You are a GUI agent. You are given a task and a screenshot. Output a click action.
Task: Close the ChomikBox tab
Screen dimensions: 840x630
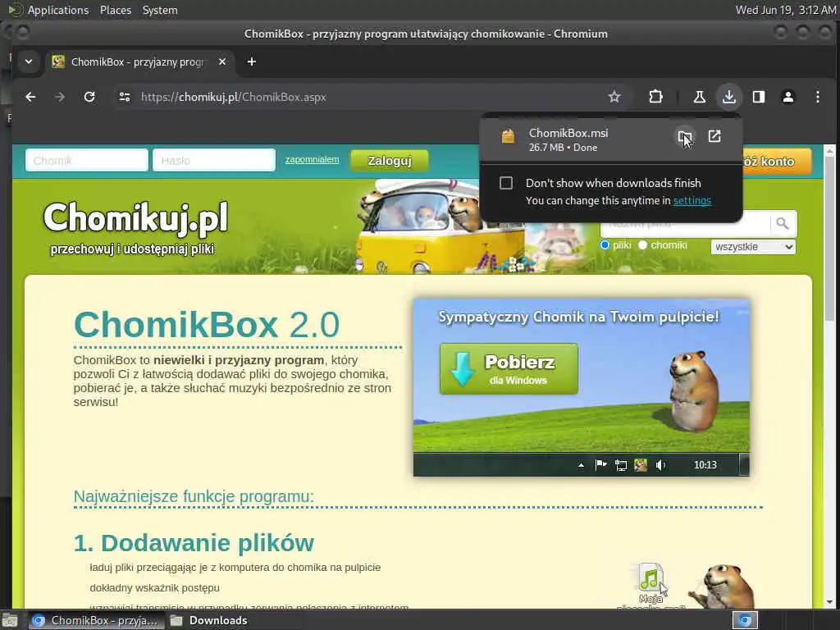coord(222,62)
